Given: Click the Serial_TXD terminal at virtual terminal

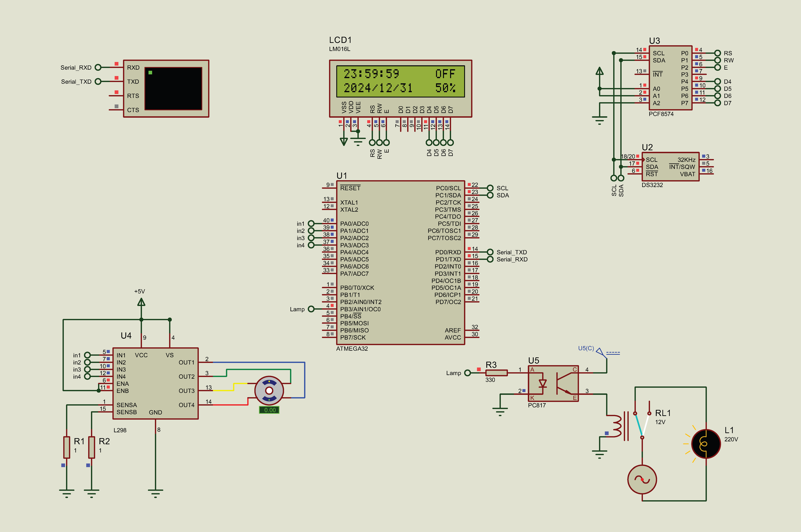Looking at the screenshot, I should pos(98,81).
